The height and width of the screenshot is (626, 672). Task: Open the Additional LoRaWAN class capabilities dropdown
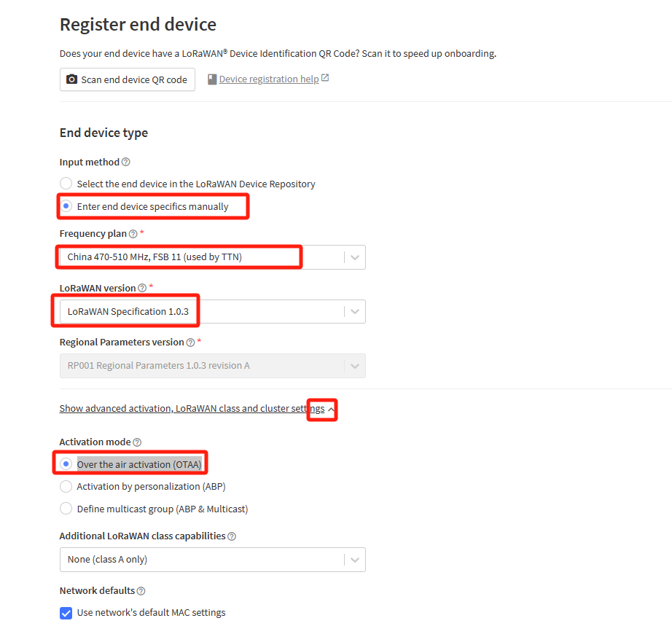pyautogui.click(x=213, y=560)
